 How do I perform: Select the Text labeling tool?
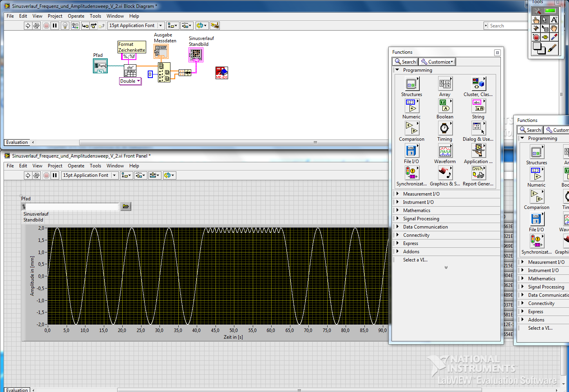click(554, 20)
